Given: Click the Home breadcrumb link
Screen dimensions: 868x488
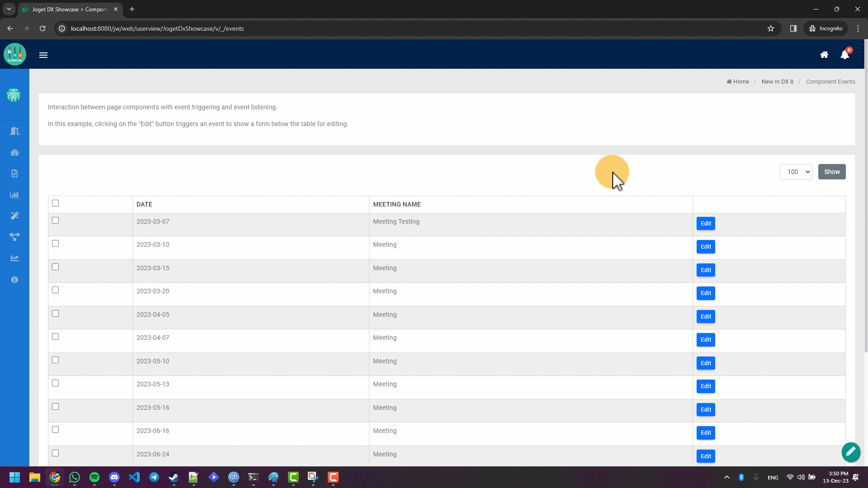Looking at the screenshot, I should click(741, 82).
